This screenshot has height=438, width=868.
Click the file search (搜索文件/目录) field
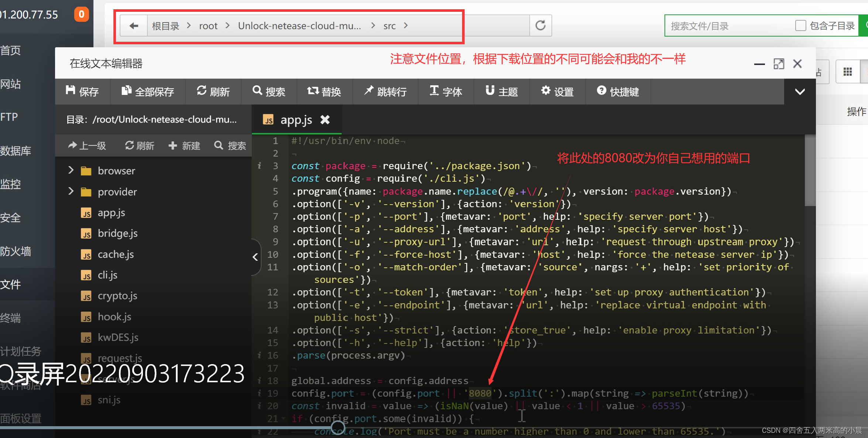728,26
